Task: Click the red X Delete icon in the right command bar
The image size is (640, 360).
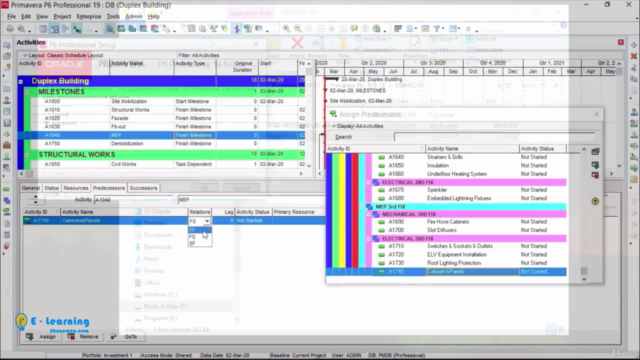Action: click(x=634, y=56)
